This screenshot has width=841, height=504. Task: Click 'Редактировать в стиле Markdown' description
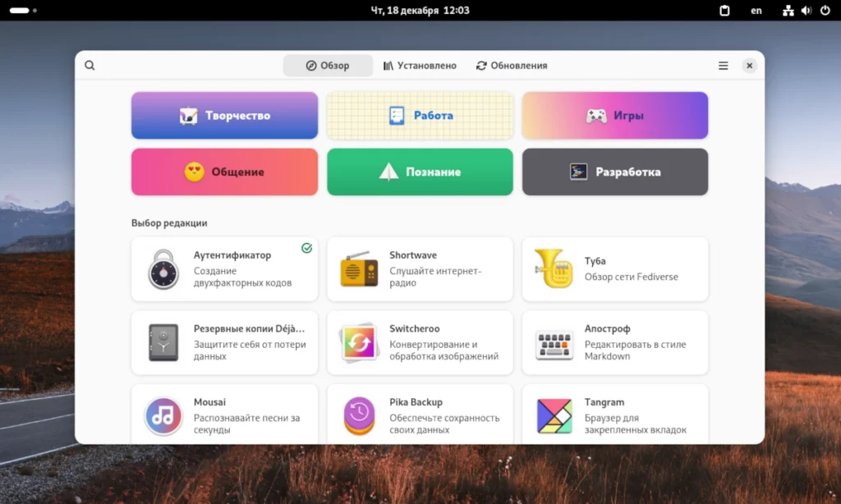(x=635, y=351)
